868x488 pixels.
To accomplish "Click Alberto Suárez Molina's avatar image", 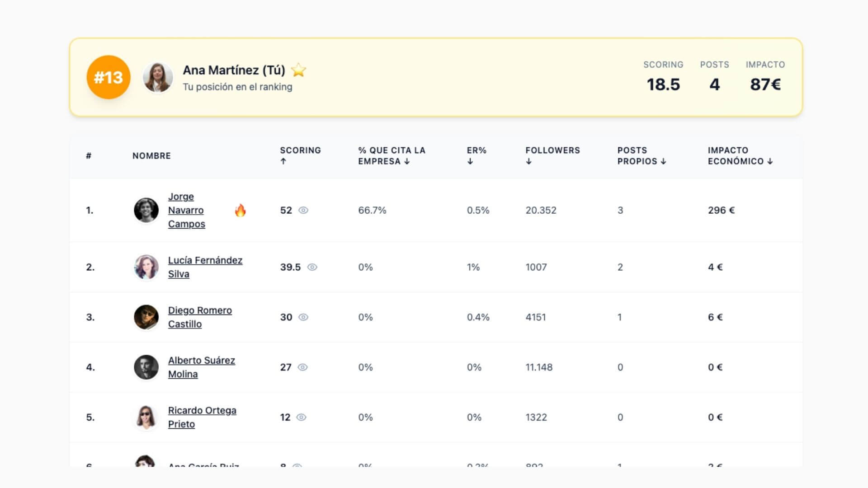I will (146, 367).
